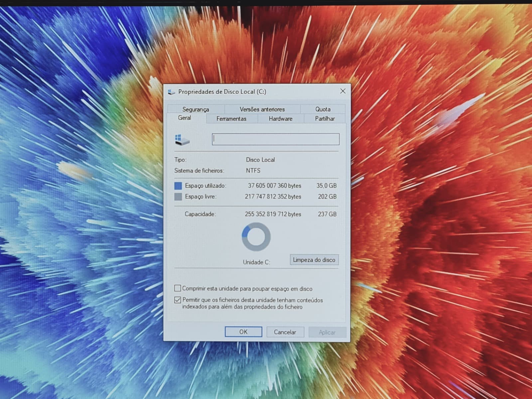Click the 'Espaço utilizado:' label
The image size is (532, 399).
[205, 186]
